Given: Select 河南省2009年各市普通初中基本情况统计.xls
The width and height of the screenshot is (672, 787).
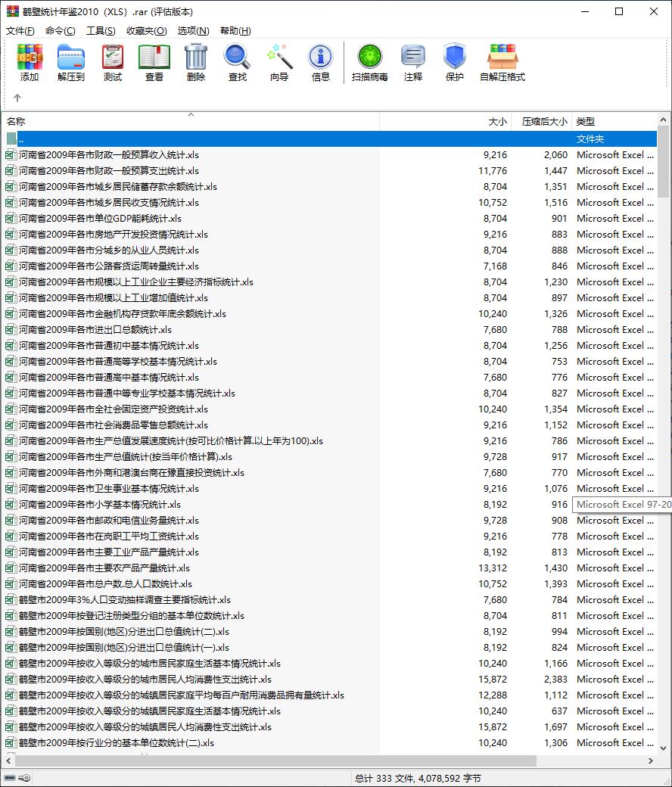Looking at the screenshot, I should click(x=109, y=346).
